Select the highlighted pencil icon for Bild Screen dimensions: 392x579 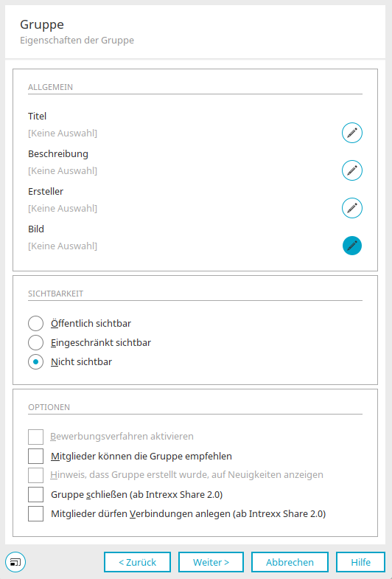[x=352, y=246]
